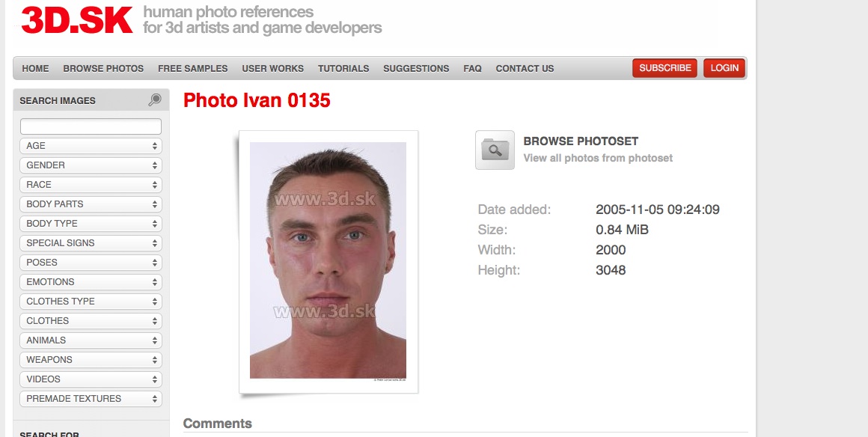This screenshot has width=868, height=437.
Task: Click the SUBSCRIBE button
Action: [x=664, y=68]
